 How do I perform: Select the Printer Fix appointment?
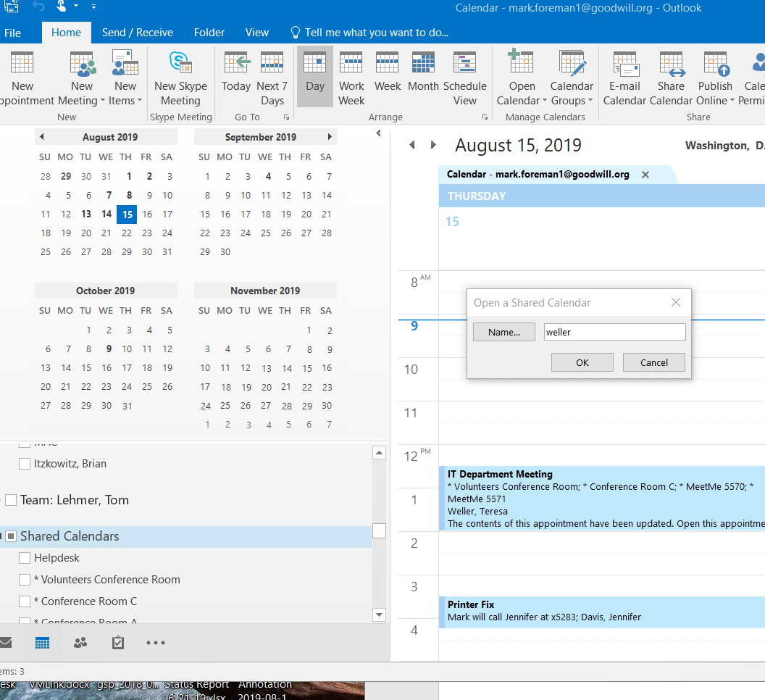[602, 612]
